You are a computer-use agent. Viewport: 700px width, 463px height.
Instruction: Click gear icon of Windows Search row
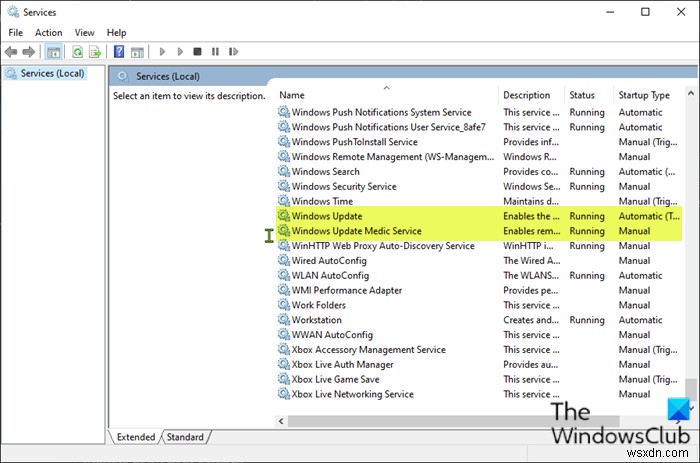pos(284,171)
